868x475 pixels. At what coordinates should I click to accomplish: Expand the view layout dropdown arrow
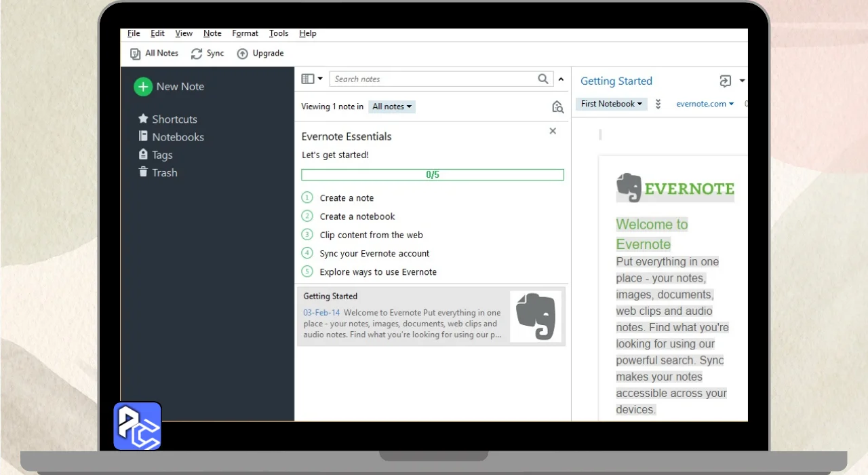[320, 79]
